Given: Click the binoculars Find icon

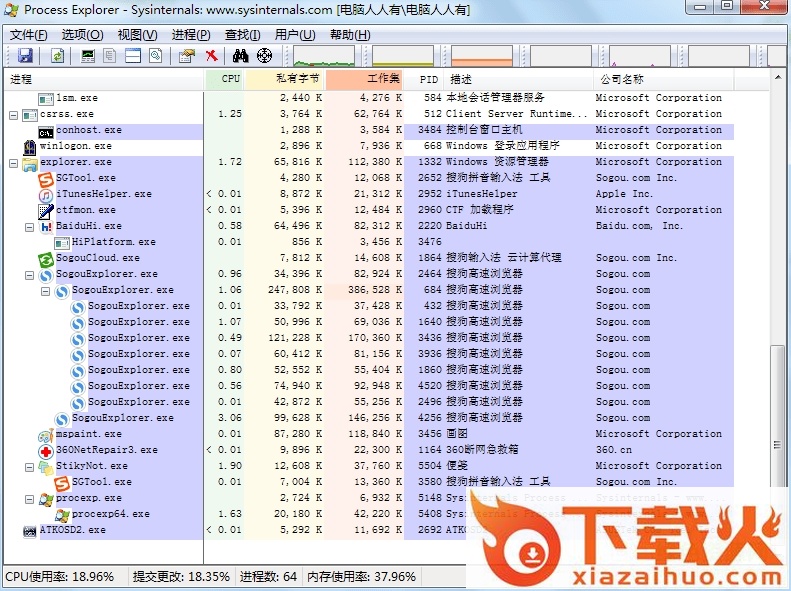Looking at the screenshot, I should [241, 56].
